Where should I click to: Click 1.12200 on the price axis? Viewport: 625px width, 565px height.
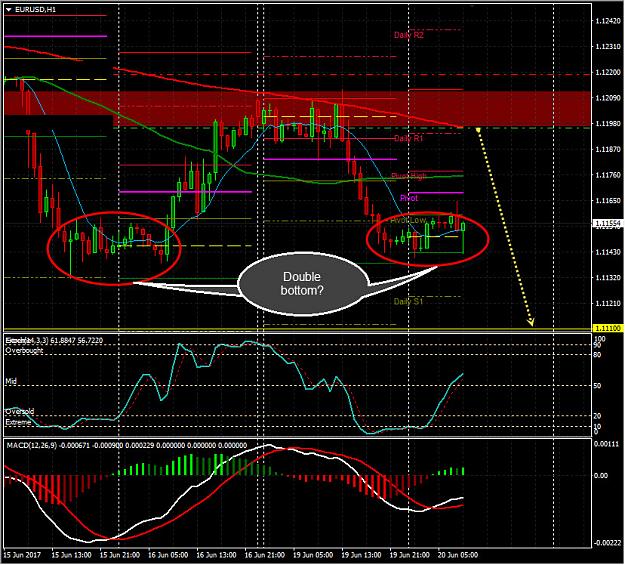click(x=608, y=72)
